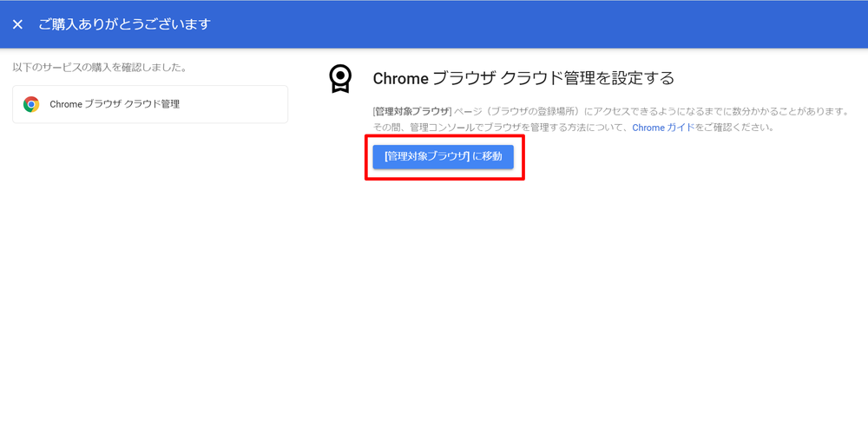Click the [管理対象ブラウザ] に移動 button
This screenshot has width=868, height=446.
pyautogui.click(x=443, y=156)
